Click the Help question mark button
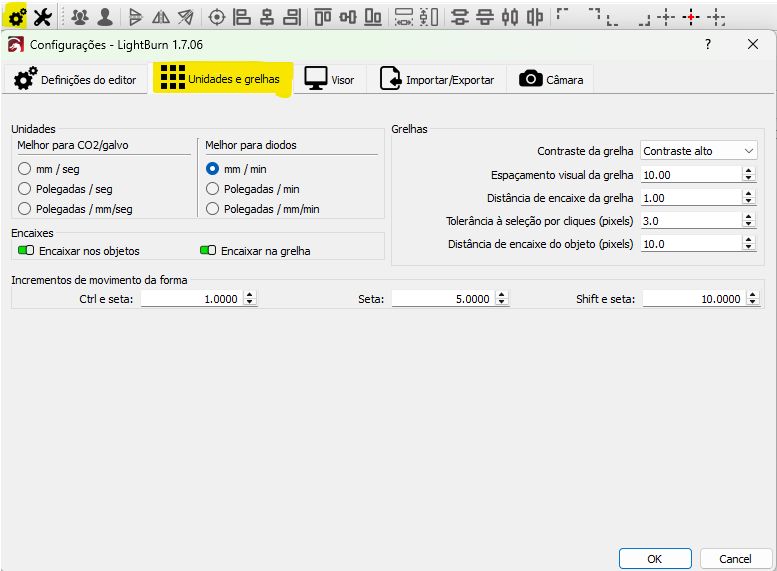777x571 pixels. coord(707,44)
